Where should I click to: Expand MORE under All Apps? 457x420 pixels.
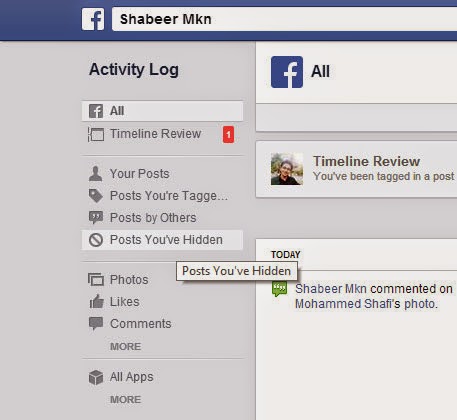(x=125, y=399)
